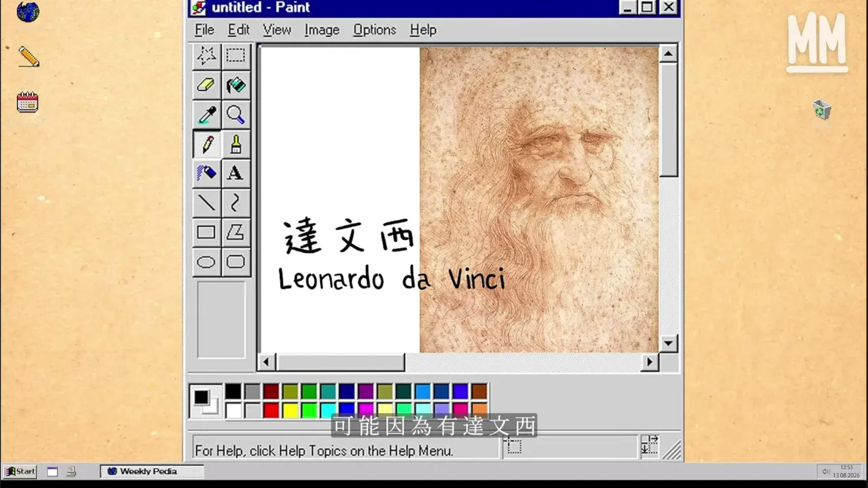Viewport: 868px width, 488px height.
Task: Click the horizontal scroll left arrow
Action: tap(266, 362)
